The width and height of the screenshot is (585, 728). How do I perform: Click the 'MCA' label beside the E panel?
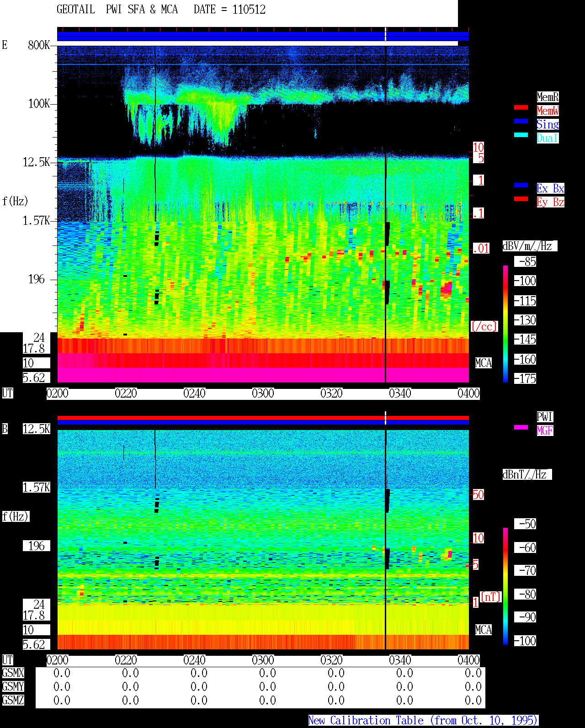pos(483,363)
